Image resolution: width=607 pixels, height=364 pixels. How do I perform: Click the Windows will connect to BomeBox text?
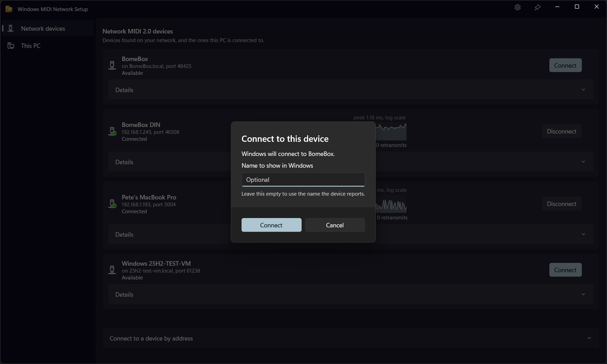288,154
